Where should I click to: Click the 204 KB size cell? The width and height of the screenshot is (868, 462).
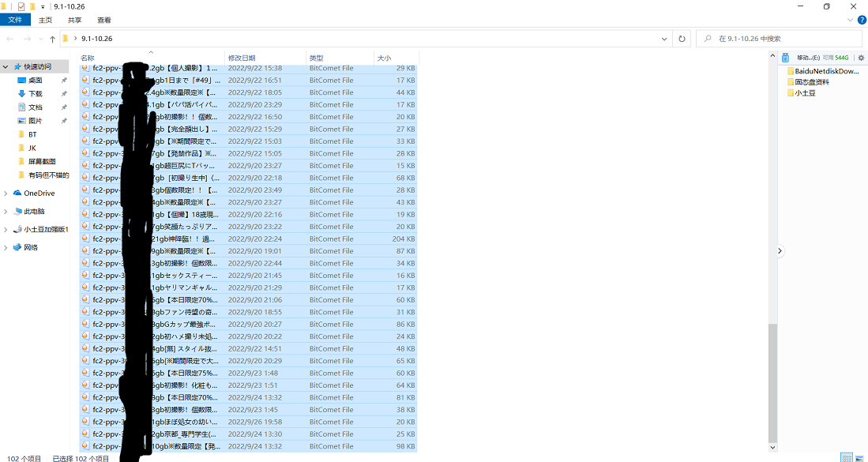[404, 239]
